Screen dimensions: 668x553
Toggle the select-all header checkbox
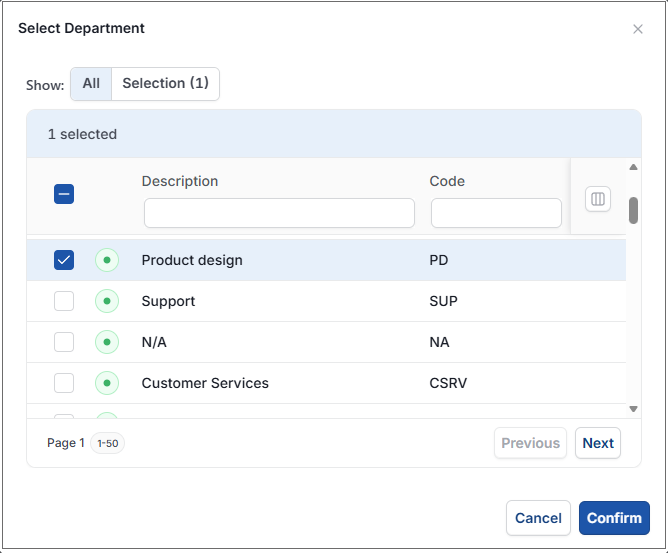coord(64,194)
